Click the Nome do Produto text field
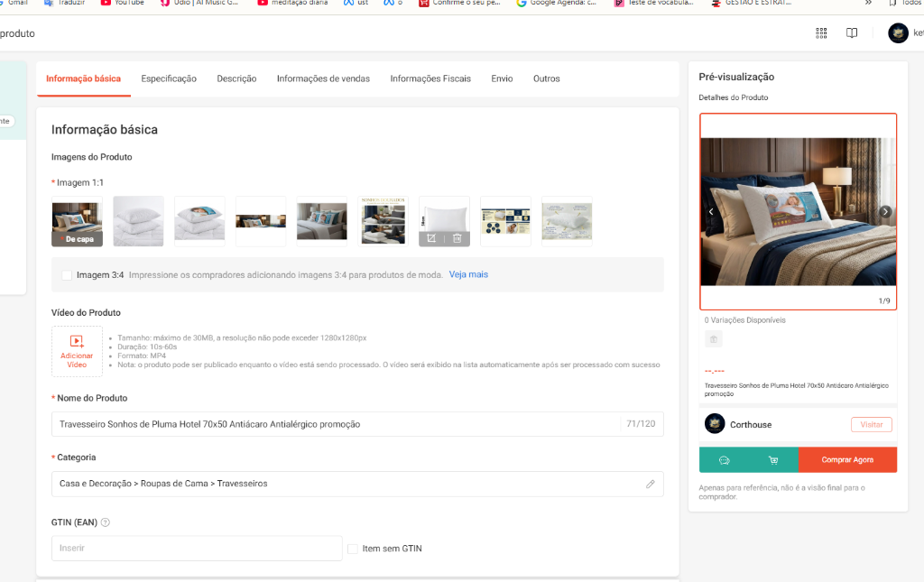Viewport: 924px width, 582px height. 334,424
